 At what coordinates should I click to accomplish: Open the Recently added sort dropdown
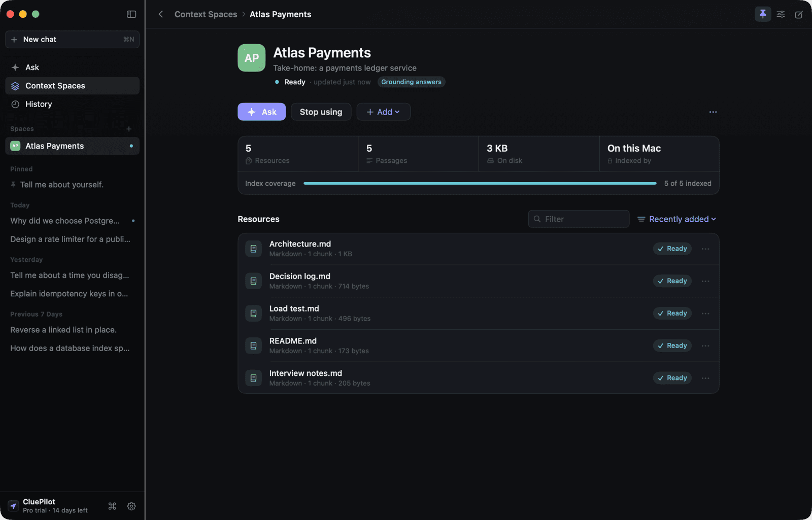coord(677,219)
